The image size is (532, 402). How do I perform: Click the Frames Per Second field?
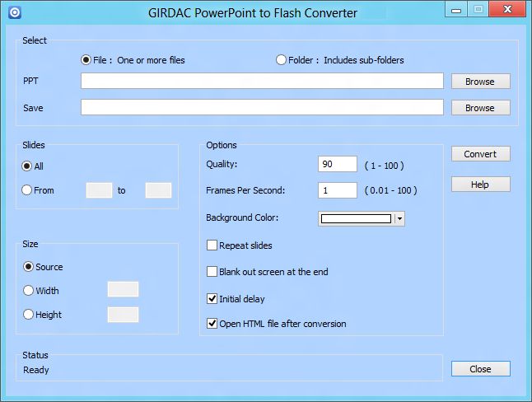tap(338, 190)
